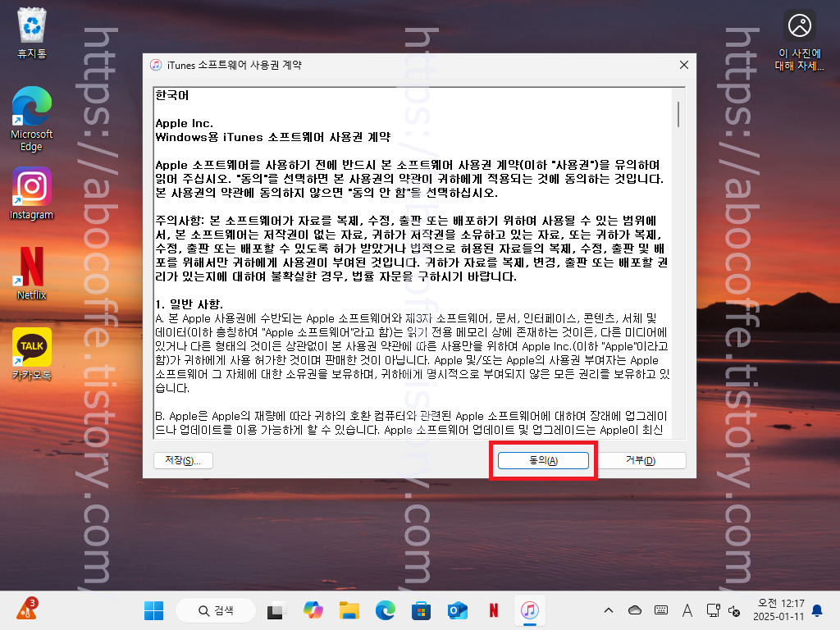The image size is (840, 630).
Task: Click the 'Apple Inc.' line in the license
Action: coord(185,123)
